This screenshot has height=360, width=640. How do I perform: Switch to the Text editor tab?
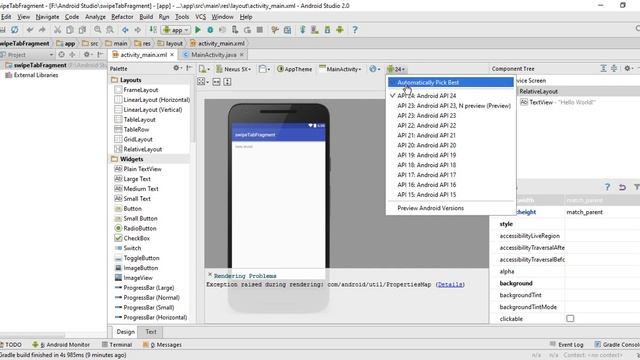[151, 332]
